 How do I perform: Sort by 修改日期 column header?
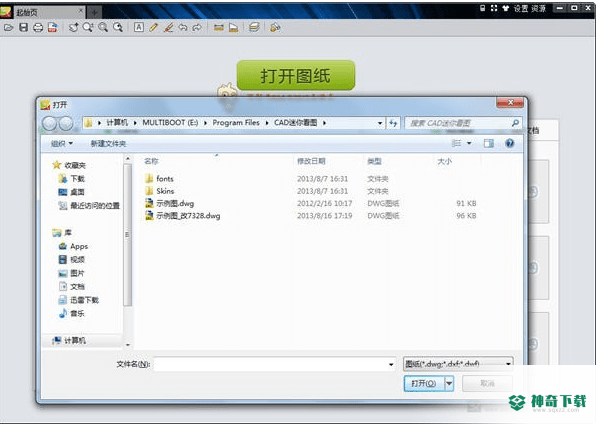point(311,161)
